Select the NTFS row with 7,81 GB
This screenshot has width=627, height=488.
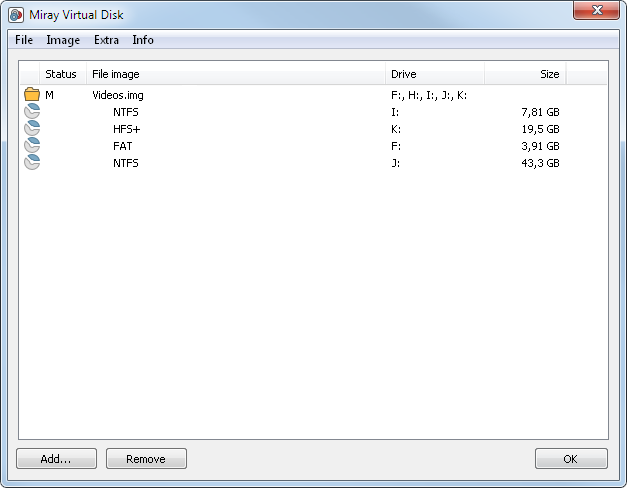pyautogui.click(x=314, y=112)
